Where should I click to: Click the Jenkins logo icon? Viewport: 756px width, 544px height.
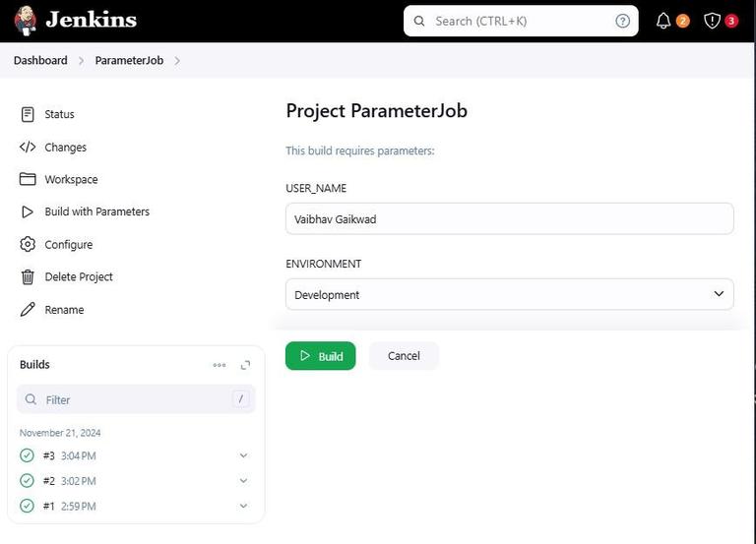coord(27,21)
